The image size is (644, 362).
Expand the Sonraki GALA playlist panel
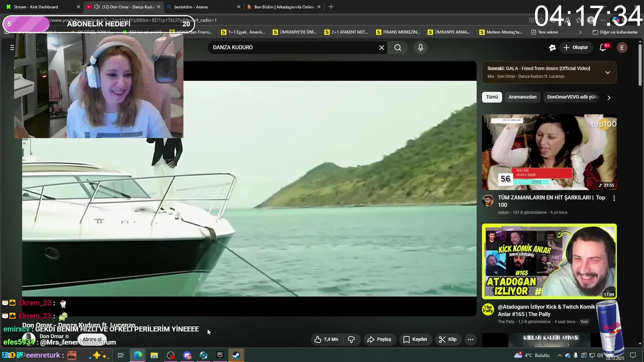click(607, 72)
